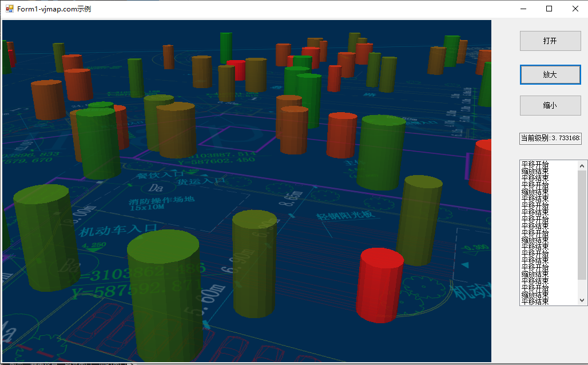Click the 4.250 elevation label on map
588x365 pixels.
94,245
